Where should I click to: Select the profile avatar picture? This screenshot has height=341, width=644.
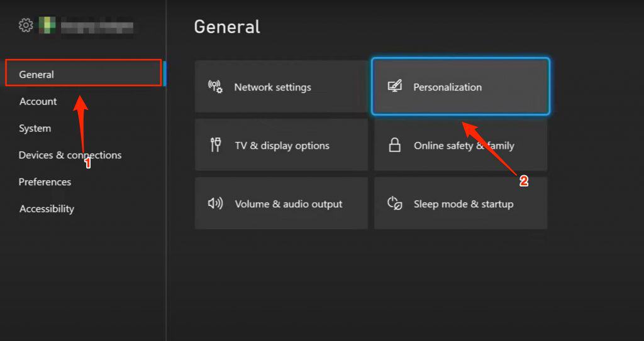click(47, 26)
